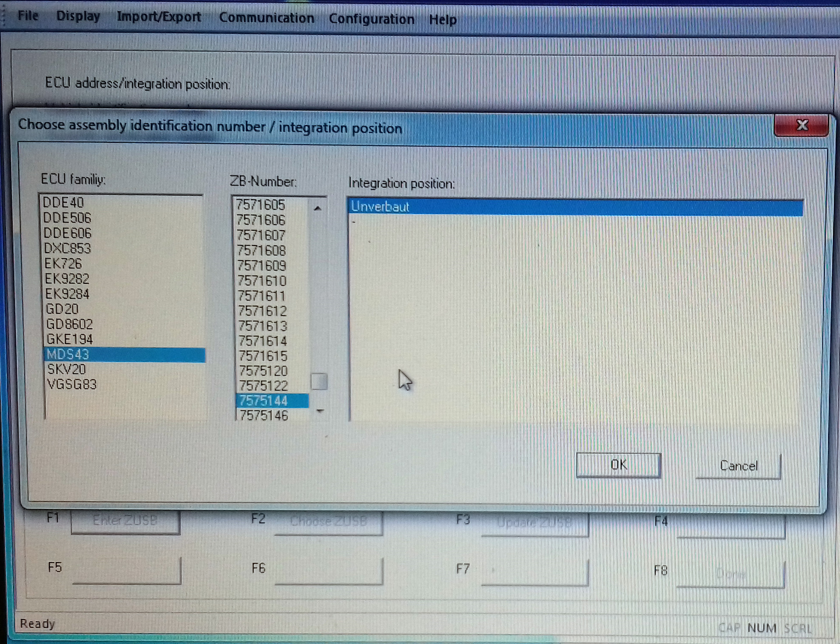
Task: Select ZB-Number 7575146
Action: pos(263,415)
